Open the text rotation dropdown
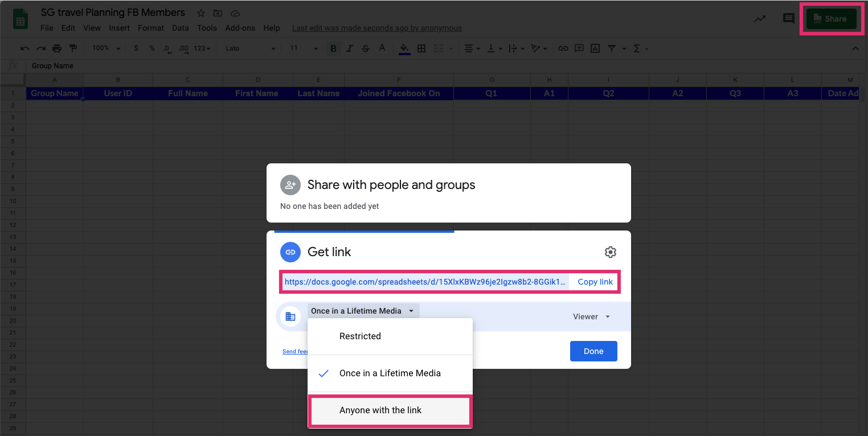Screen dimensions: 868x436 coord(538,48)
